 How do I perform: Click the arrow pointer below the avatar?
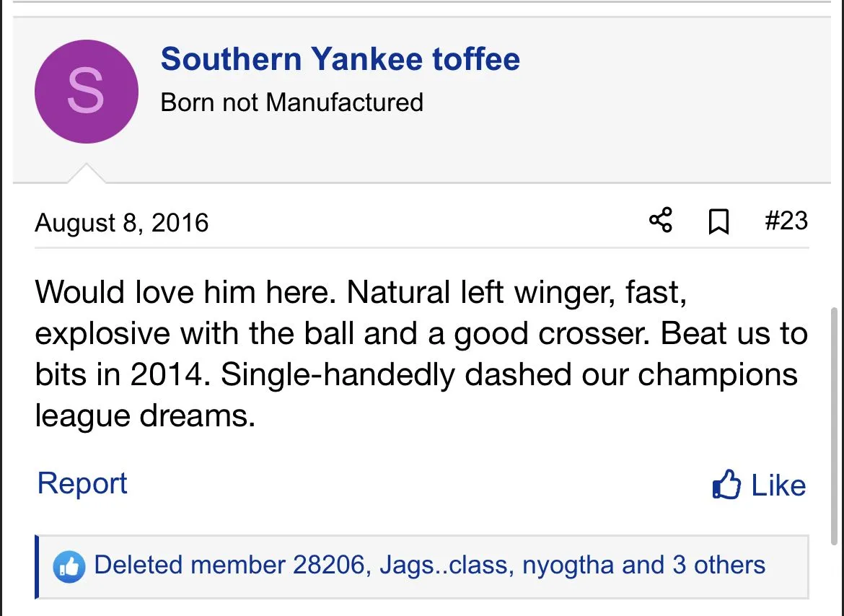click(x=87, y=175)
